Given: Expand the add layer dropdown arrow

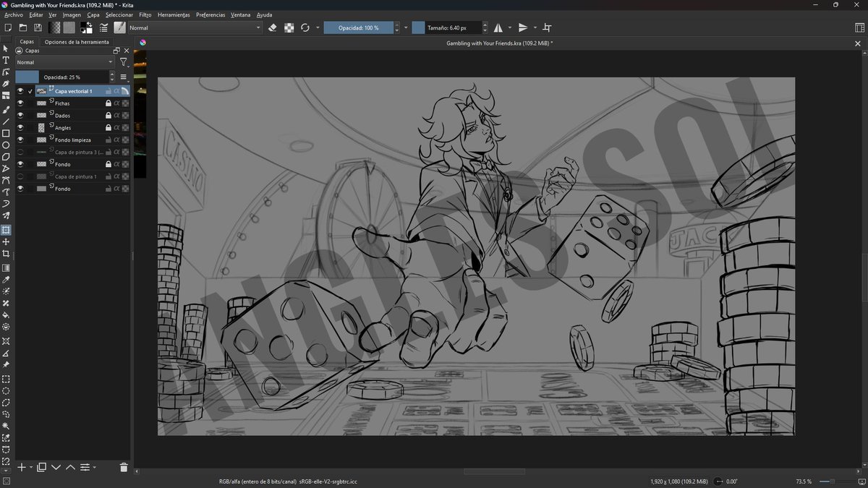Looking at the screenshot, I should [31, 468].
